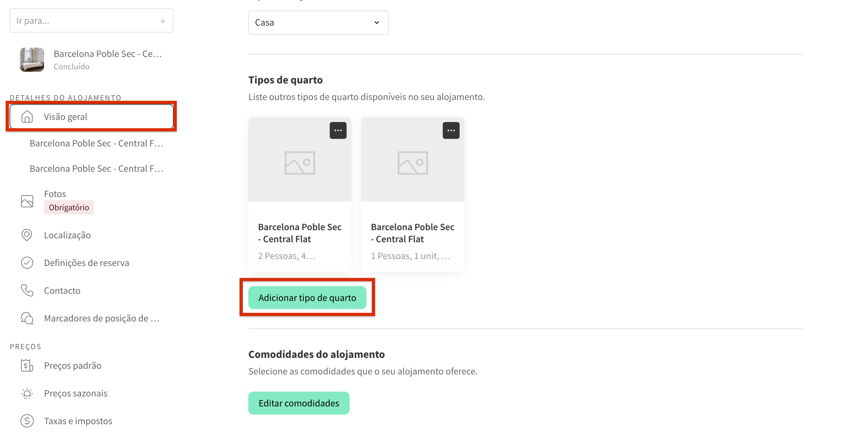
Task: Click Adicionar tipo de quarto button
Action: [307, 298]
